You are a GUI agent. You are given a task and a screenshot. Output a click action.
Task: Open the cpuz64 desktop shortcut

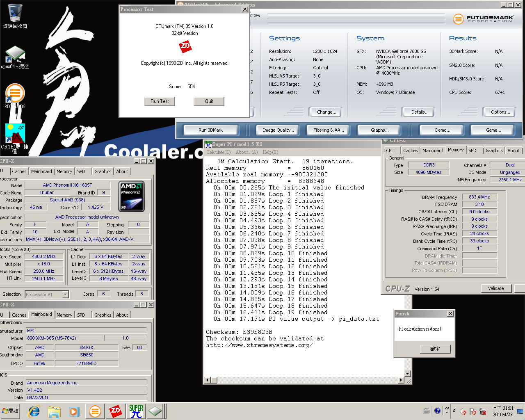tap(15, 57)
